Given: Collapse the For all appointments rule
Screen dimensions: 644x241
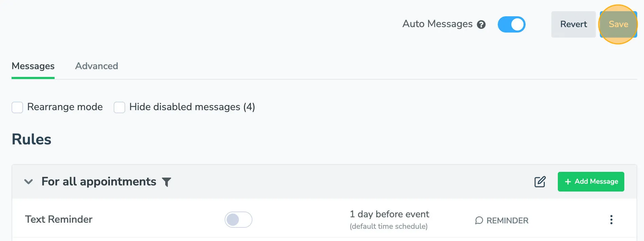Looking at the screenshot, I should coord(29,182).
